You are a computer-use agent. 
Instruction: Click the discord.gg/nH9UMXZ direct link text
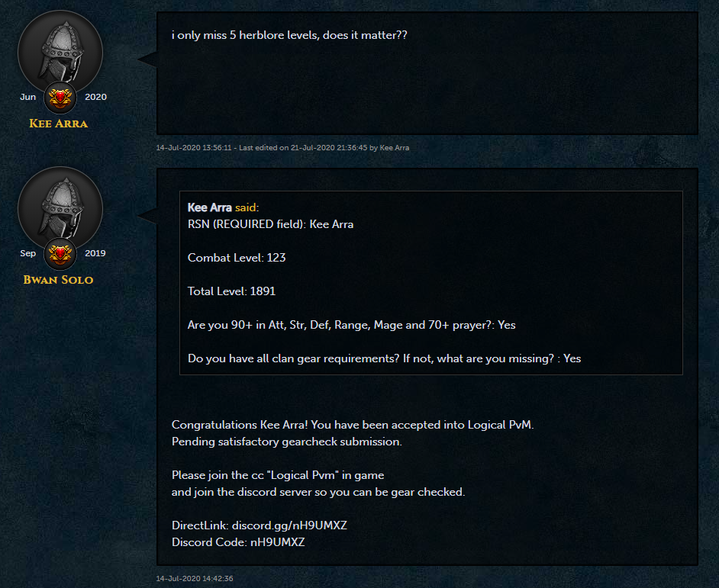pos(289,525)
